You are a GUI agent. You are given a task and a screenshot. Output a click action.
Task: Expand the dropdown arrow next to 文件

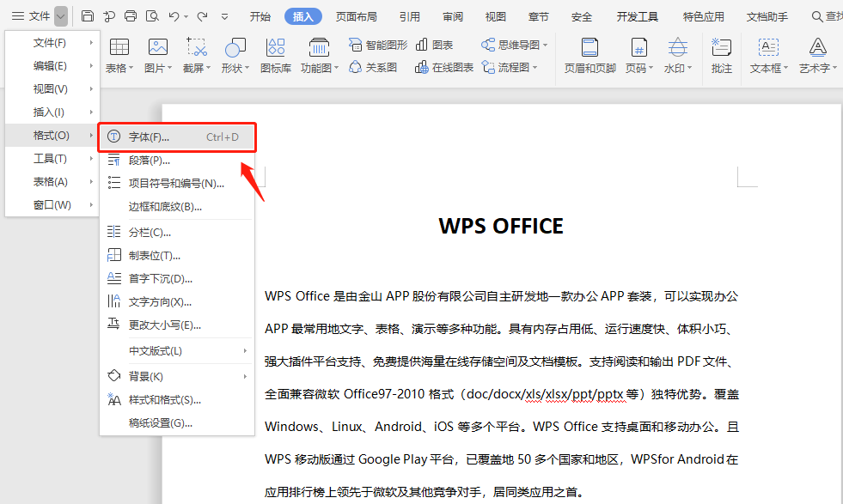point(61,16)
